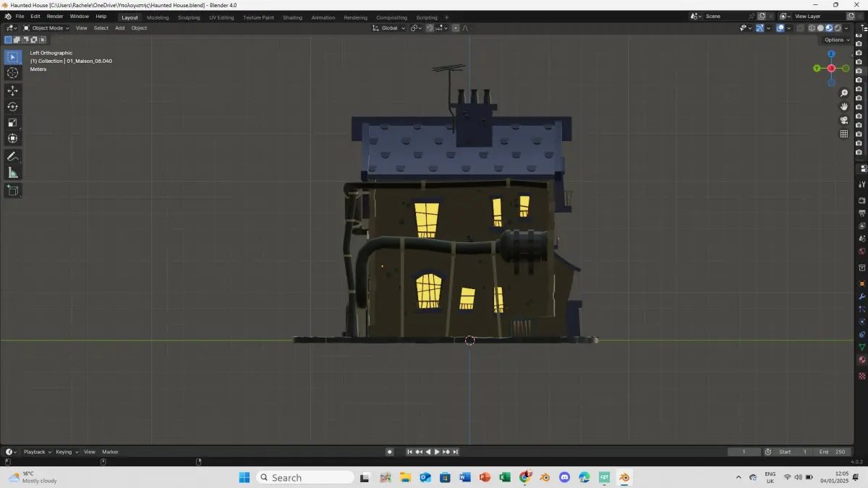Click the End frame field

pos(833,452)
